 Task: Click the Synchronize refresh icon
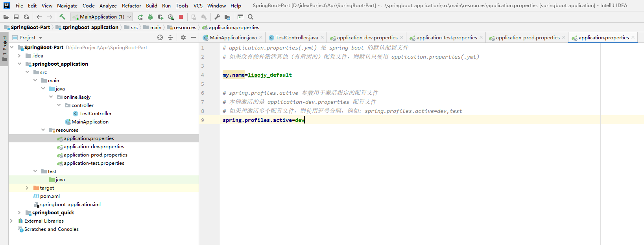pos(26,17)
